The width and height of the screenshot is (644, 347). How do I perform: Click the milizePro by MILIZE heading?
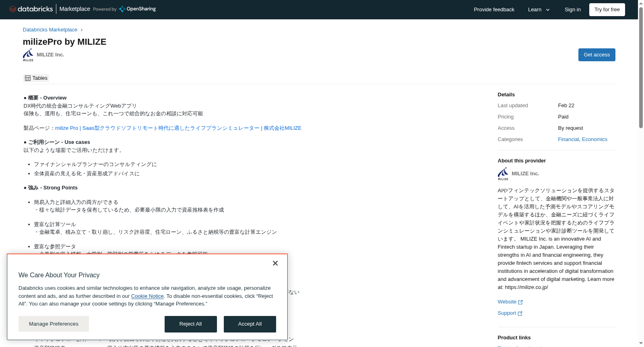pos(64,42)
